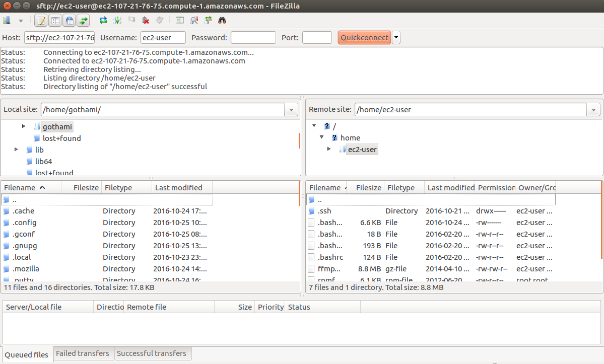Select the 18 B .bash file icon
This screenshot has width=604, height=364.
(x=311, y=234)
